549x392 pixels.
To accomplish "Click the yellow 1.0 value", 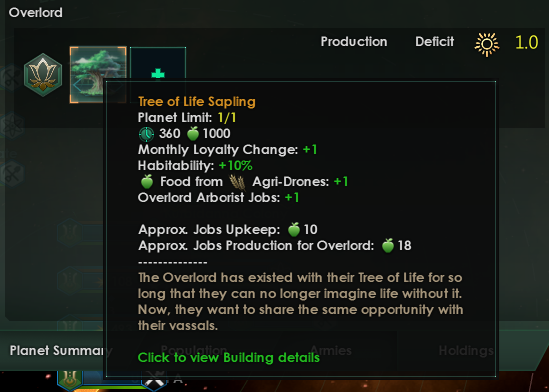I will tap(526, 42).
